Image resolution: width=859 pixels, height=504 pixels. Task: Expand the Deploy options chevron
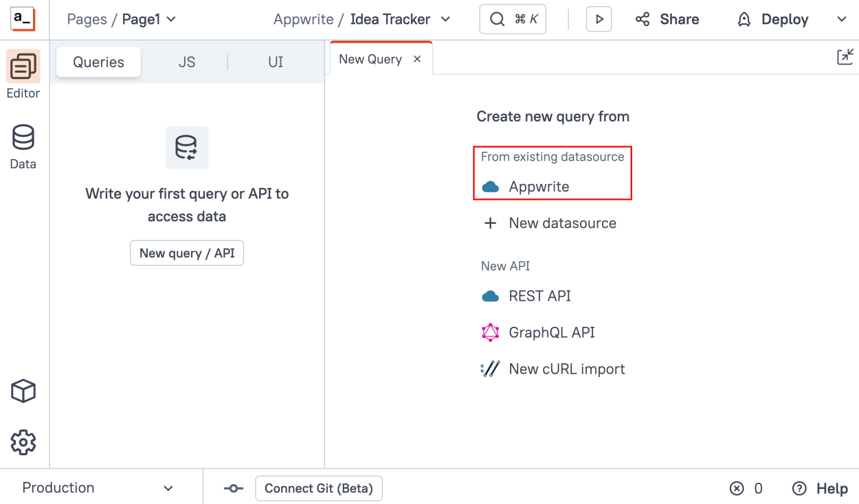tap(842, 19)
